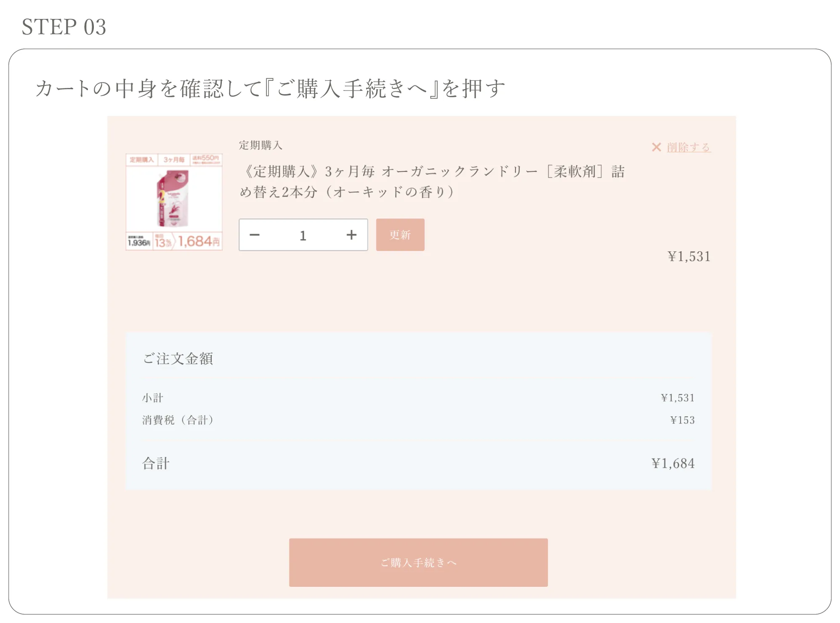Click the 定期購入 badge on the product thumbnail
The image size is (840, 623).
[x=142, y=159]
